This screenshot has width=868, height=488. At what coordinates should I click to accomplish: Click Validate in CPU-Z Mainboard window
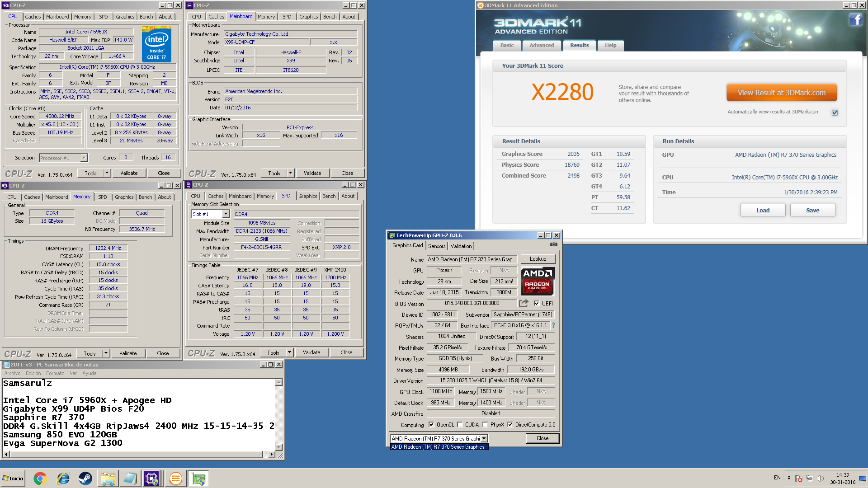312,173
